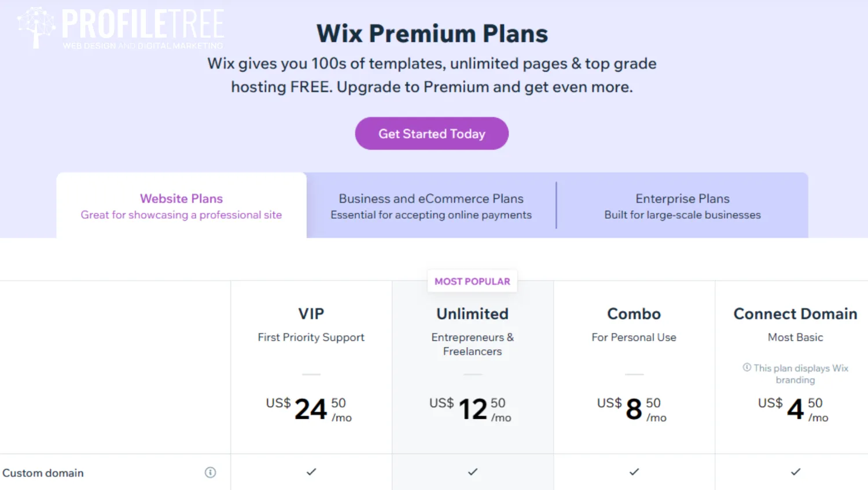Click the info icon beside Wix branding note
Image resolution: width=868 pixels, height=490 pixels.
tap(747, 367)
